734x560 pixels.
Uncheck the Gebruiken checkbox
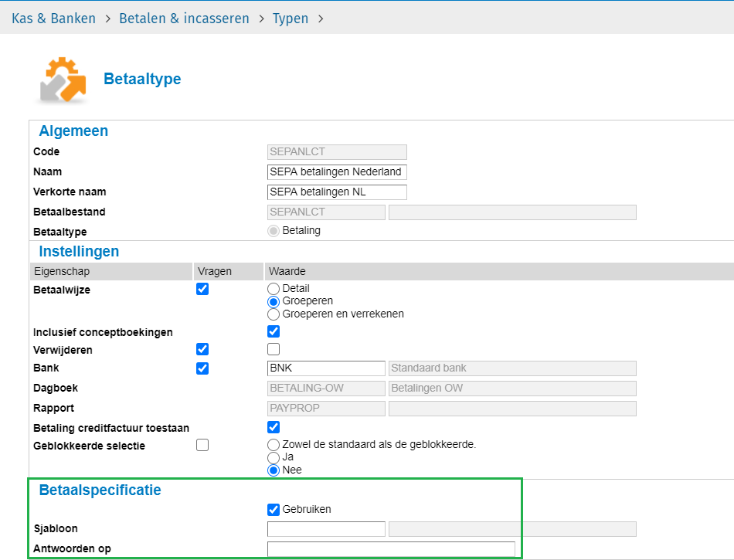(x=274, y=510)
